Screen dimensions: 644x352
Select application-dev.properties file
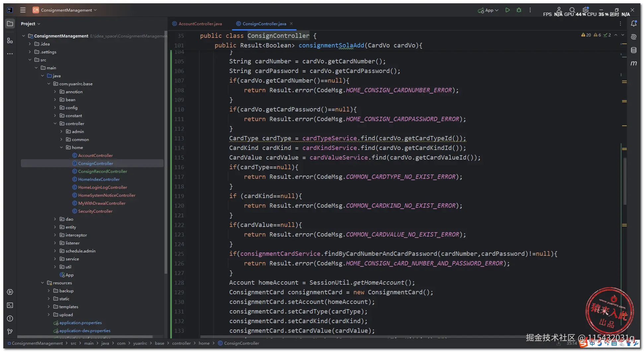tap(85, 330)
